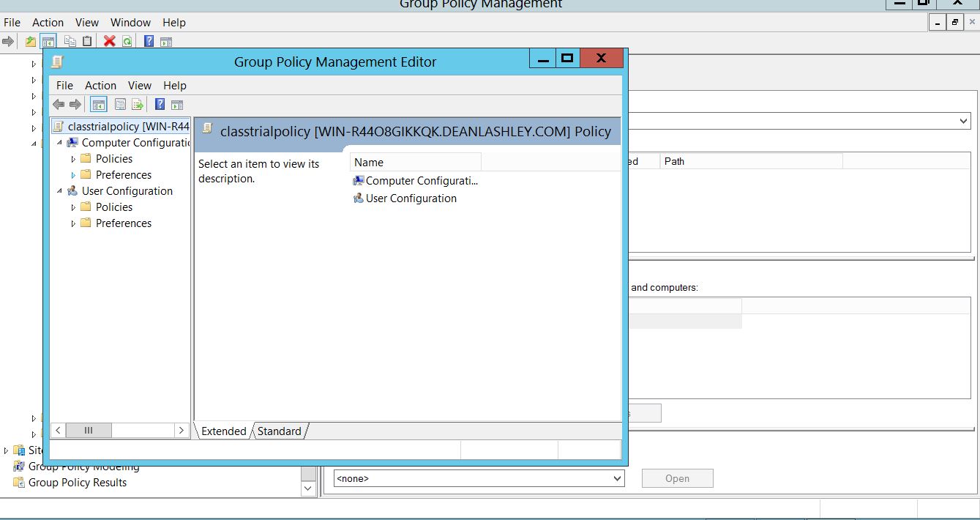Screen dimensions: 980x520
Task: Click Export List icon in Editor toolbar
Action: click(137, 105)
